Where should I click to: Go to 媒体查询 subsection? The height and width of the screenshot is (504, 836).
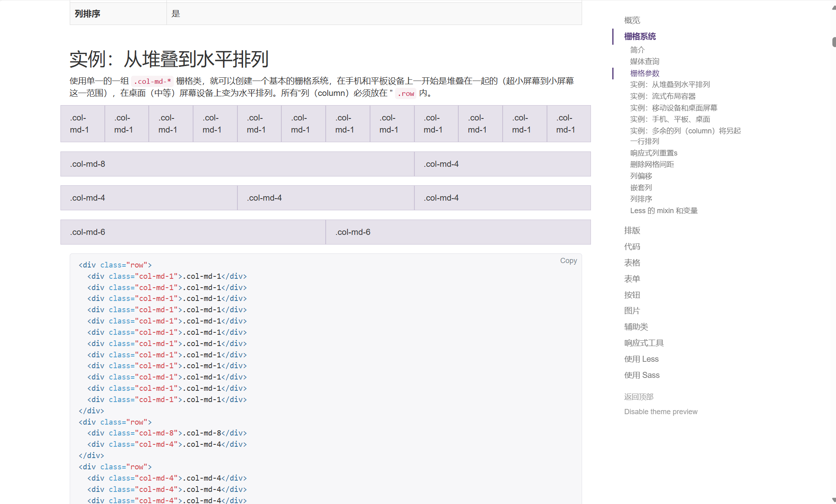[645, 62]
